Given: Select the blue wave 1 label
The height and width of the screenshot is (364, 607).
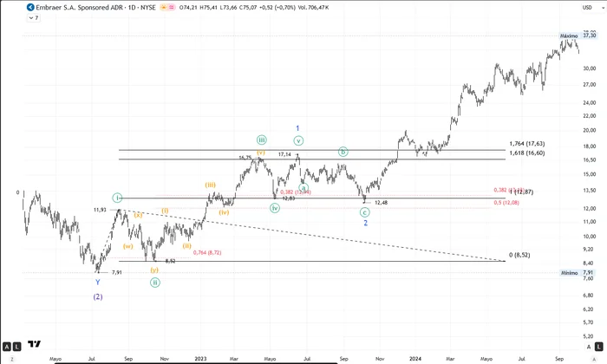Looking at the screenshot, I should click(x=297, y=128).
